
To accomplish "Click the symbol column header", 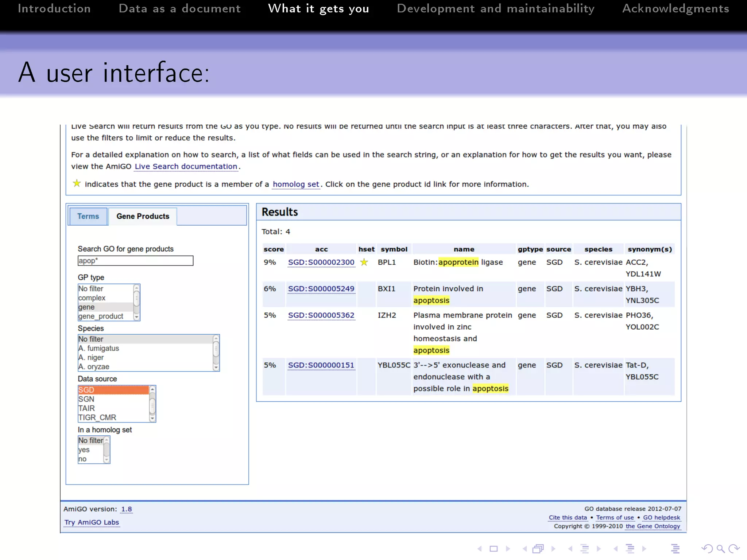I will [394, 249].
